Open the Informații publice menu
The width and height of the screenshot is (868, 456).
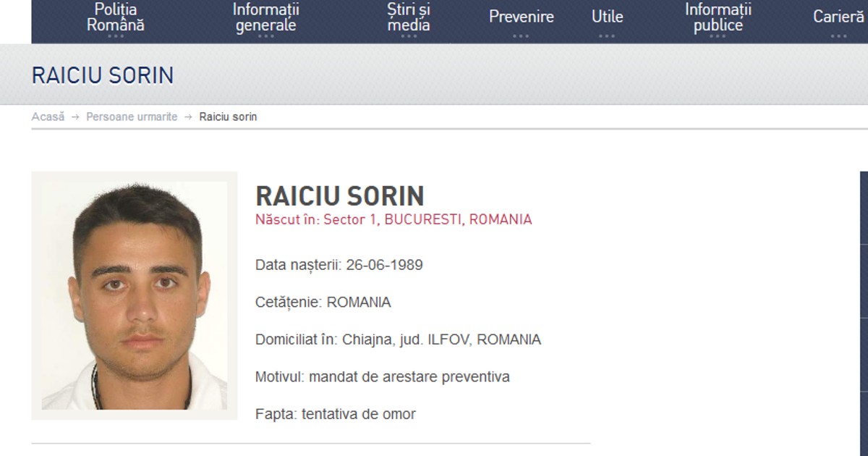(x=718, y=17)
